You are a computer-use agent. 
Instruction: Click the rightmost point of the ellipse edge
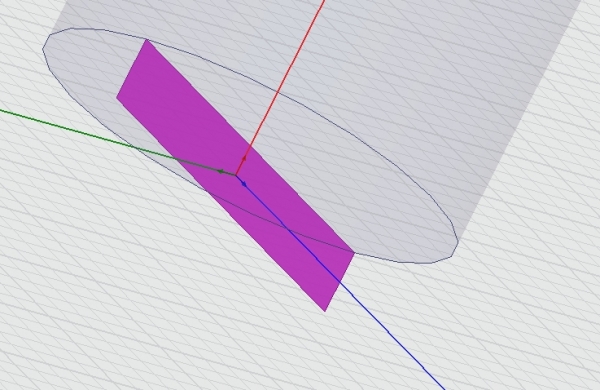click(x=458, y=241)
